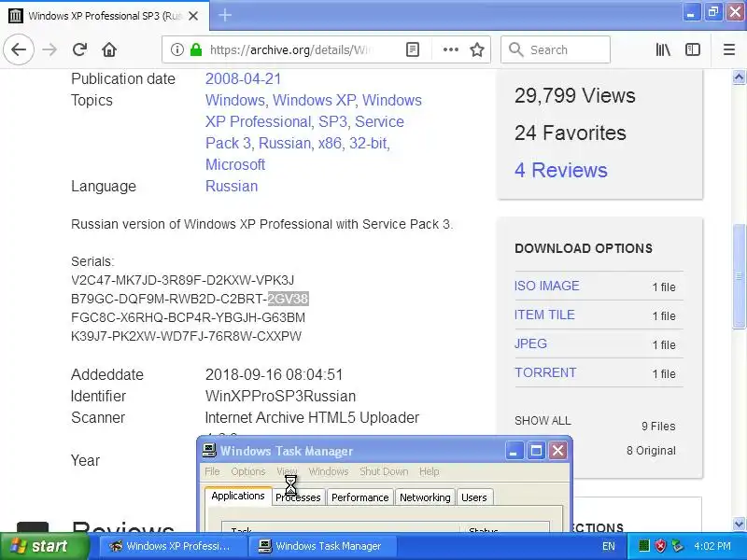Show site information via the info icon
This screenshot has height=560, width=747.
coord(176,49)
